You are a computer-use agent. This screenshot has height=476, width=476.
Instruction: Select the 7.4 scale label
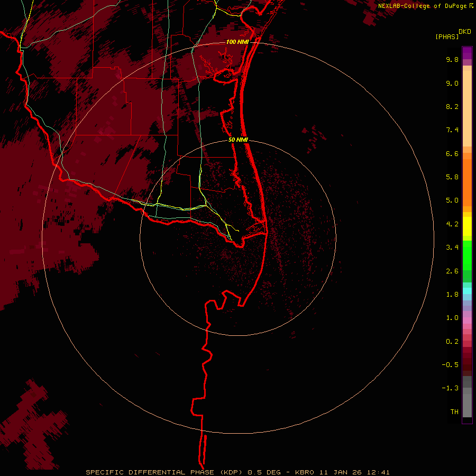point(452,130)
